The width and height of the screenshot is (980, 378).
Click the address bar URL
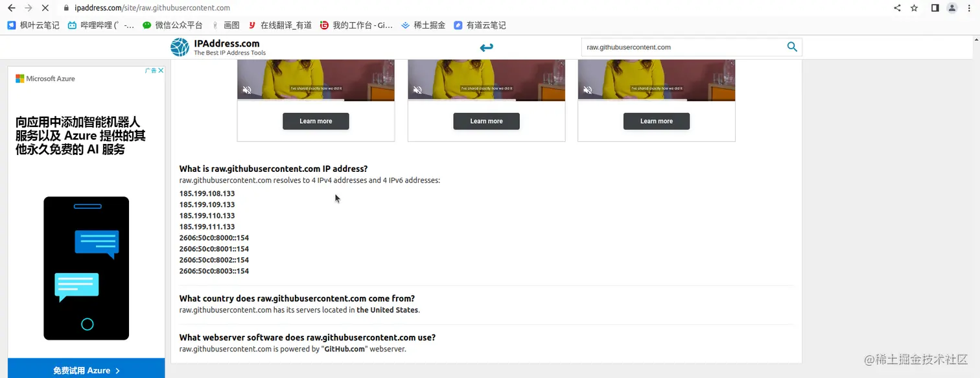[152, 8]
